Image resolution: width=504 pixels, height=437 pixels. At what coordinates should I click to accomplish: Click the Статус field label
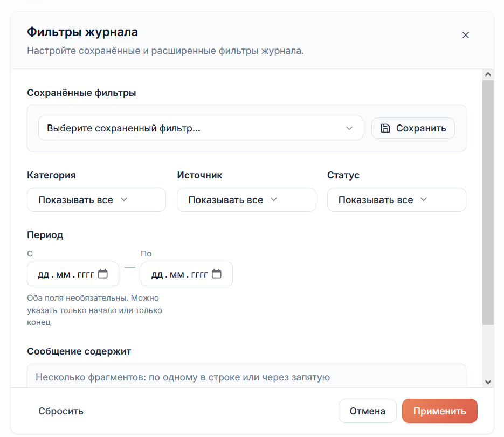pos(343,175)
